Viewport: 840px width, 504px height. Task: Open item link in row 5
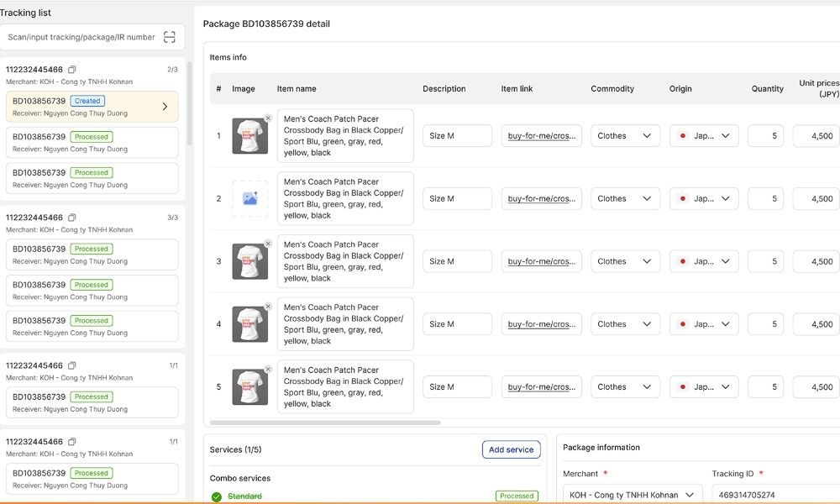(x=542, y=386)
